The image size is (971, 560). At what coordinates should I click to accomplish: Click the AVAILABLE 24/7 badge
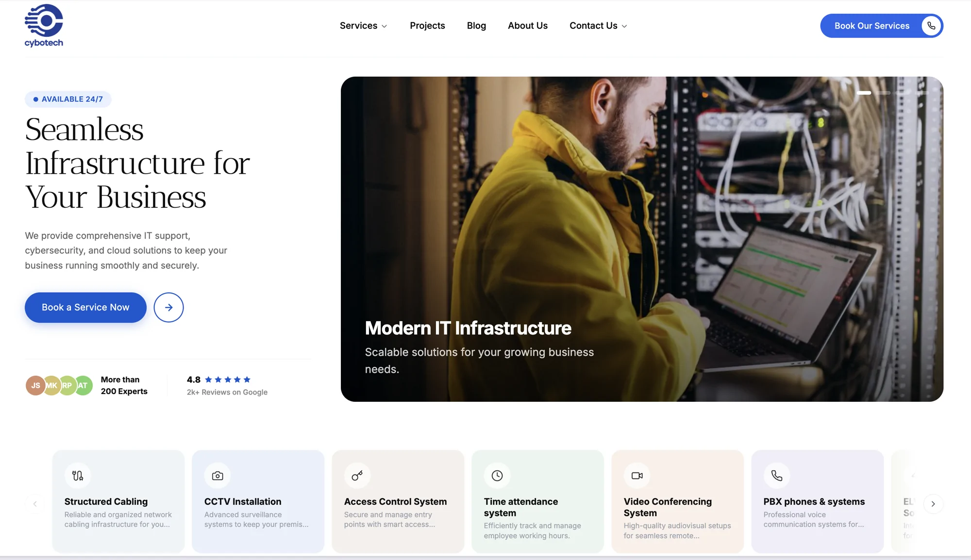pos(68,99)
